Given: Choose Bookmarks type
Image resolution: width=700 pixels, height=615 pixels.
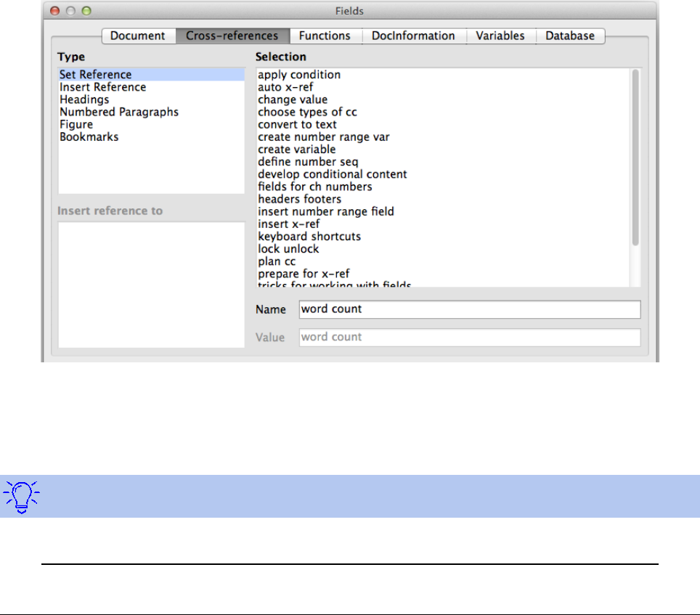Looking at the screenshot, I should 151,137.
